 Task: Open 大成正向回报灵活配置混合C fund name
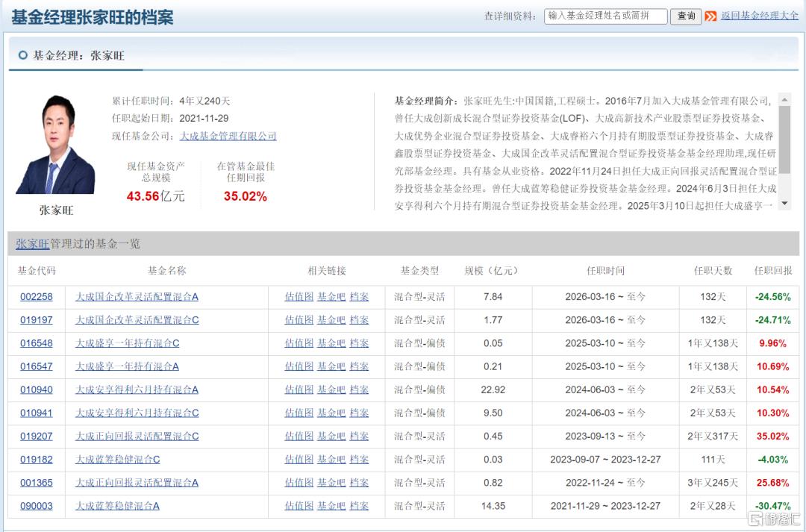click(137, 436)
